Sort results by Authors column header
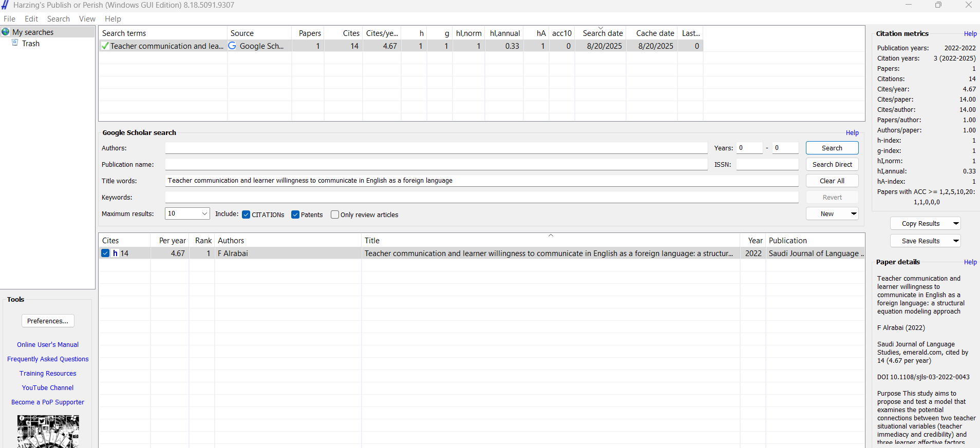 click(x=288, y=240)
